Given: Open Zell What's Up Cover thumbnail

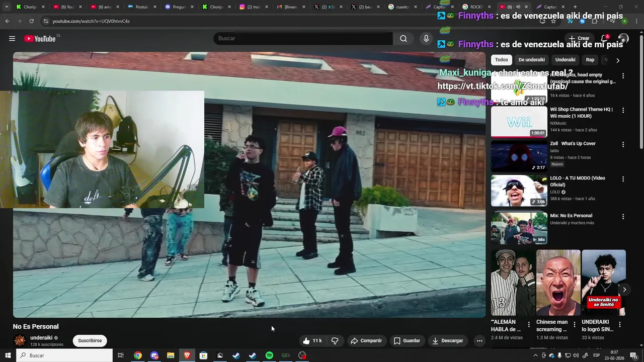Looking at the screenshot, I should (519, 156).
